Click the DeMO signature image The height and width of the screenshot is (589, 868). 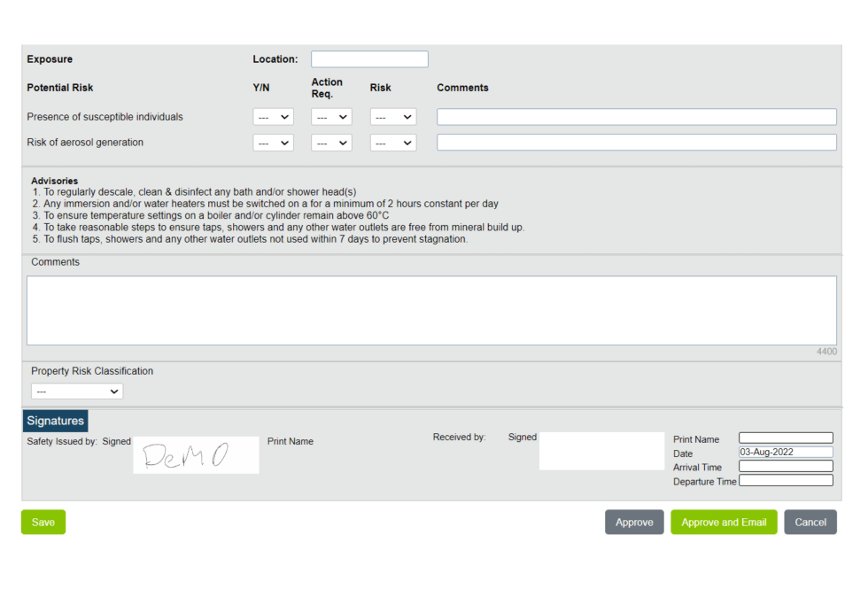point(196,454)
